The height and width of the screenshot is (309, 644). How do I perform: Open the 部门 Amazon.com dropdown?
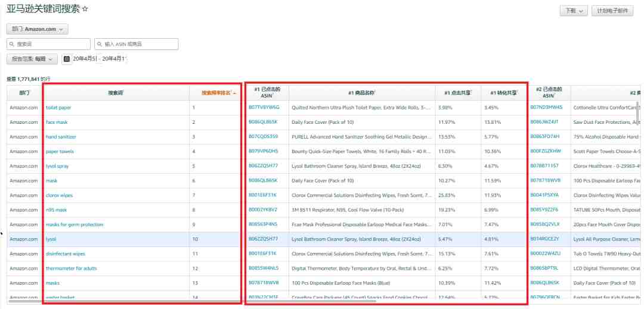point(38,29)
